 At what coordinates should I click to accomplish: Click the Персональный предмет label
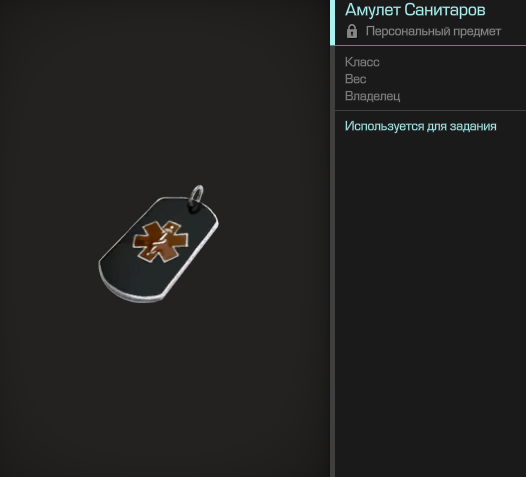point(433,31)
